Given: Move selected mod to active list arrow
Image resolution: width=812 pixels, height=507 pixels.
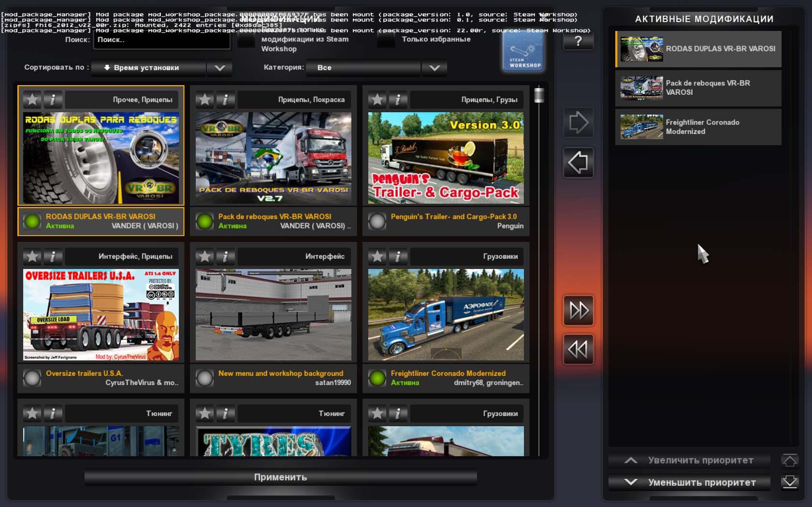Looking at the screenshot, I should coord(579,122).
